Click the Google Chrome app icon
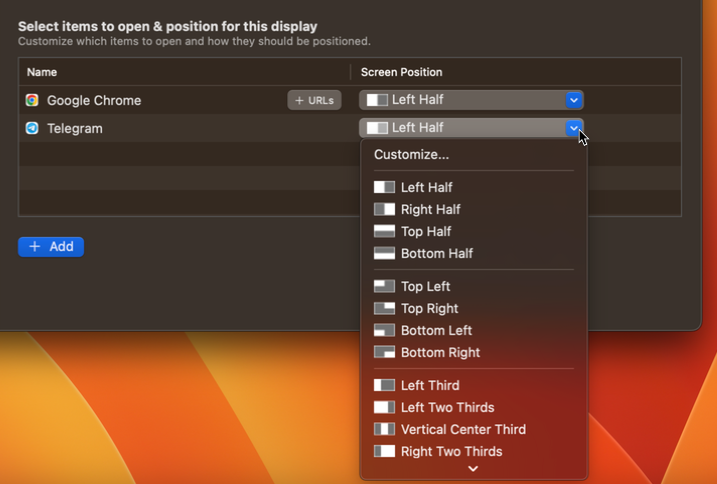 [x=32, y=100]
